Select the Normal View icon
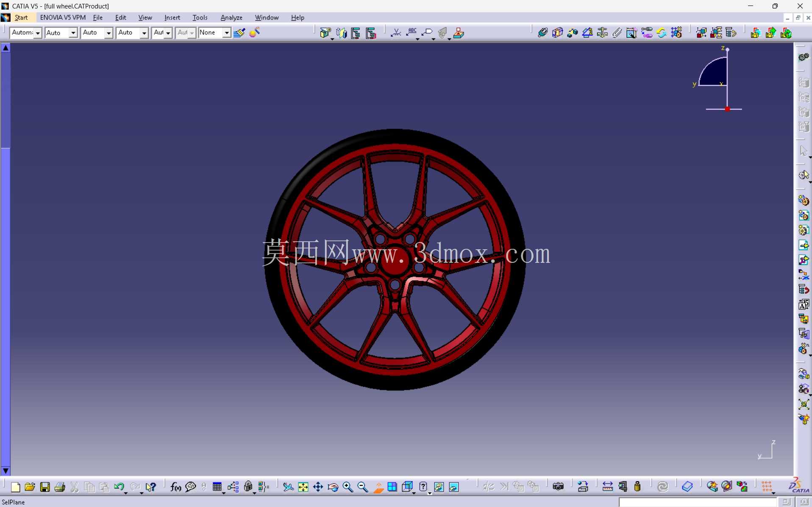 [x=378, y=487]
